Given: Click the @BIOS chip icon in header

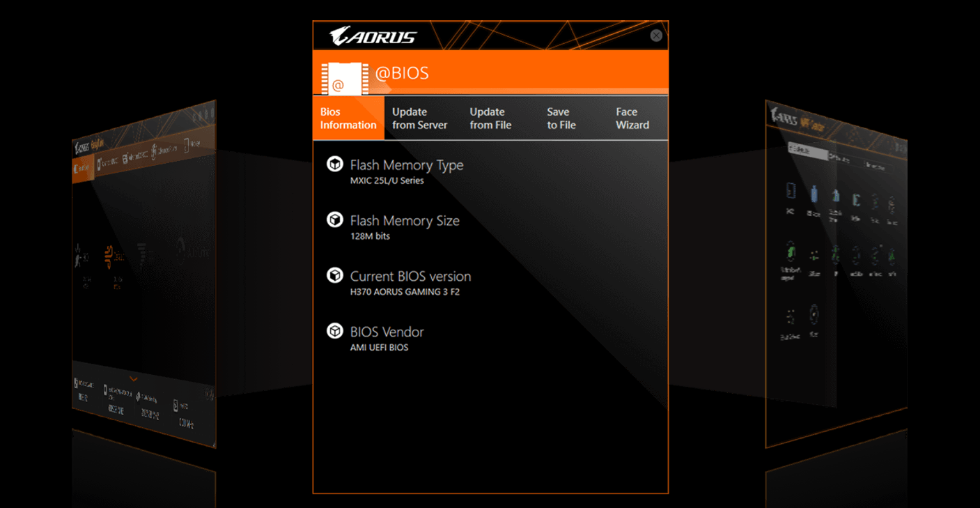Looking at the screenshot, I should point(344,78).
